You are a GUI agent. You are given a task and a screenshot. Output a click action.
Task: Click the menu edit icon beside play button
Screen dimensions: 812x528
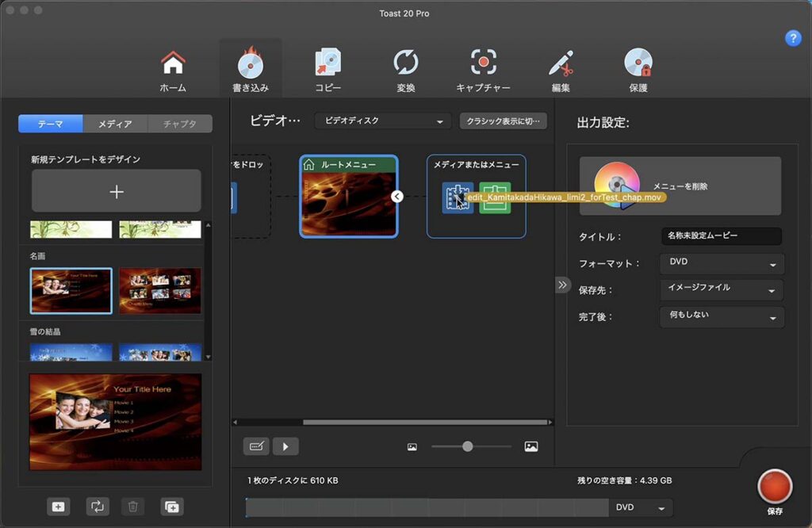tap(256, 446)
